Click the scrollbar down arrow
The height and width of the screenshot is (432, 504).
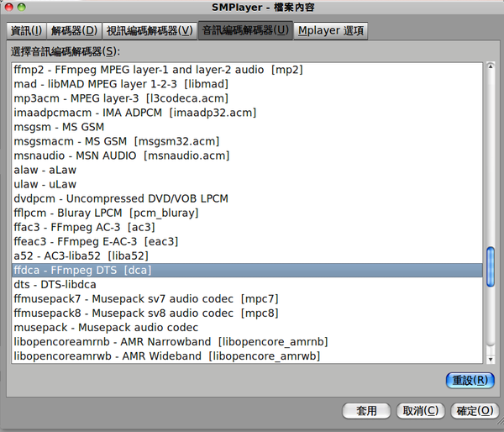[x=491, y=360]
